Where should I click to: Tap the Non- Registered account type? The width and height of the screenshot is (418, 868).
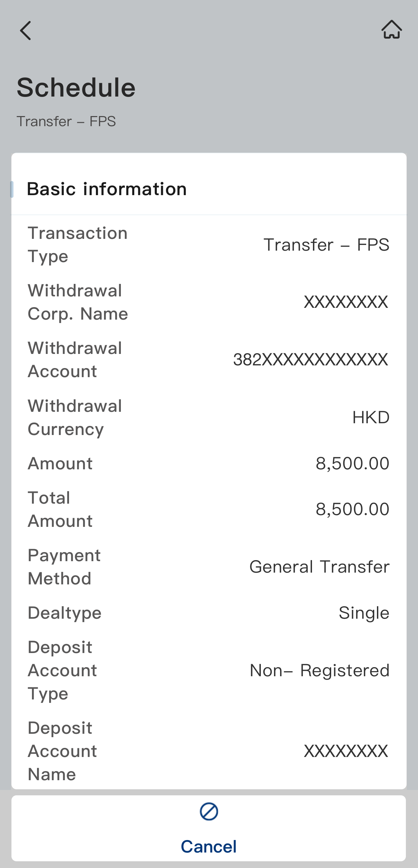point(319,670)
